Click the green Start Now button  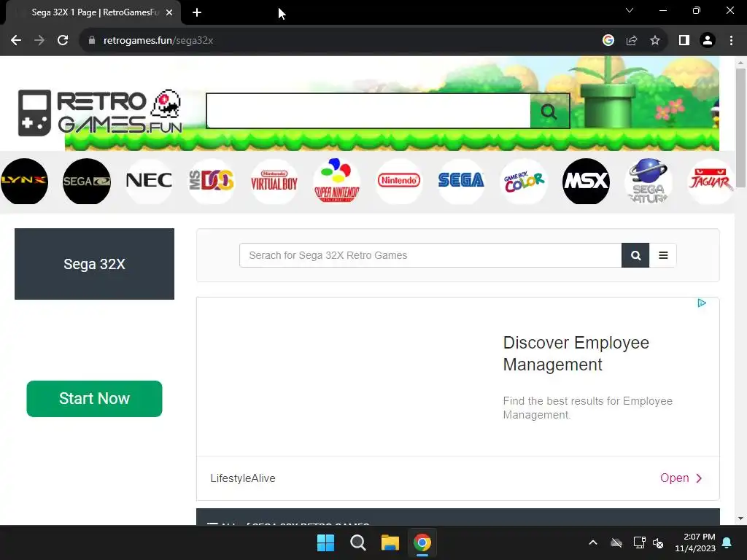[x=94, y=399]
